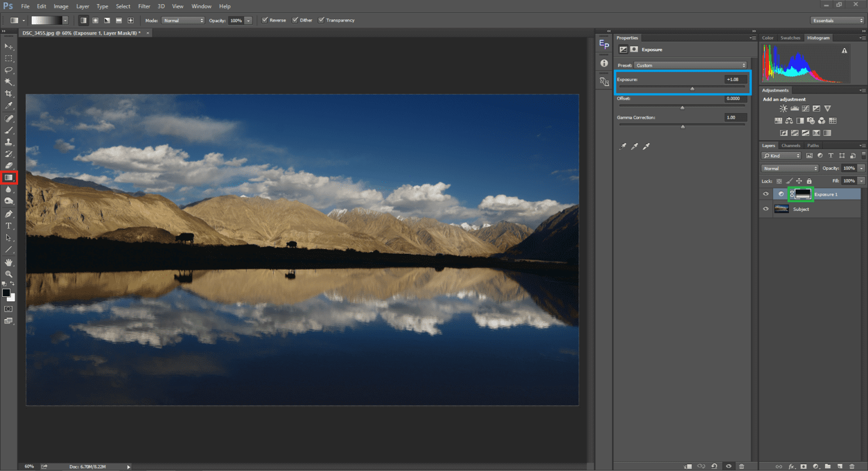Choose the Angle gradient style
Screen dimensions: 868x471
pyautogui.click(x=107, y=20)
